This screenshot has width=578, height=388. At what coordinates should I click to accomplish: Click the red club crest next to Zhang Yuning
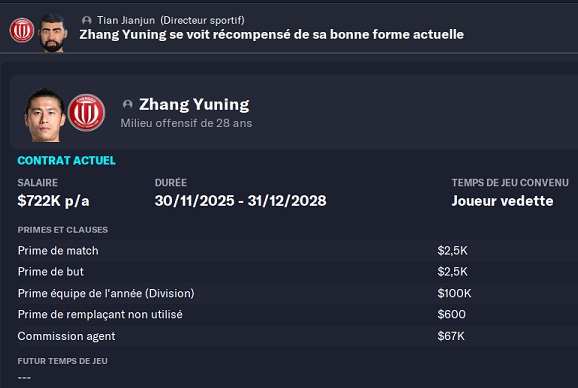coord(86,112)
